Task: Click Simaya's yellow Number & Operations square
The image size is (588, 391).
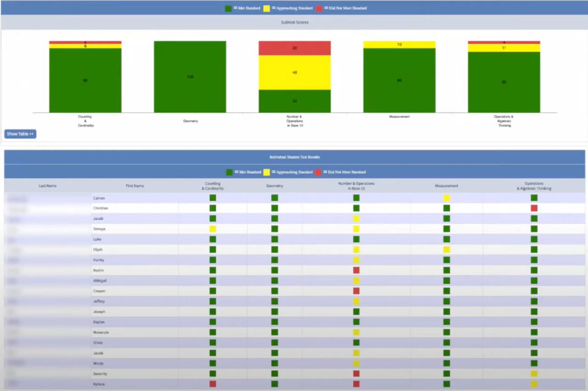Action: pyautogui.click(x=356, y=229)
